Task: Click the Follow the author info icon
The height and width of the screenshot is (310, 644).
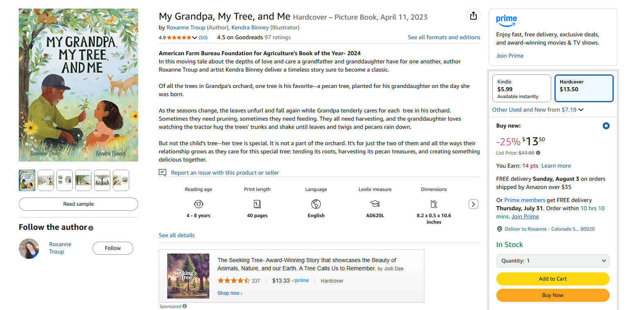Action: pos(91,228)
